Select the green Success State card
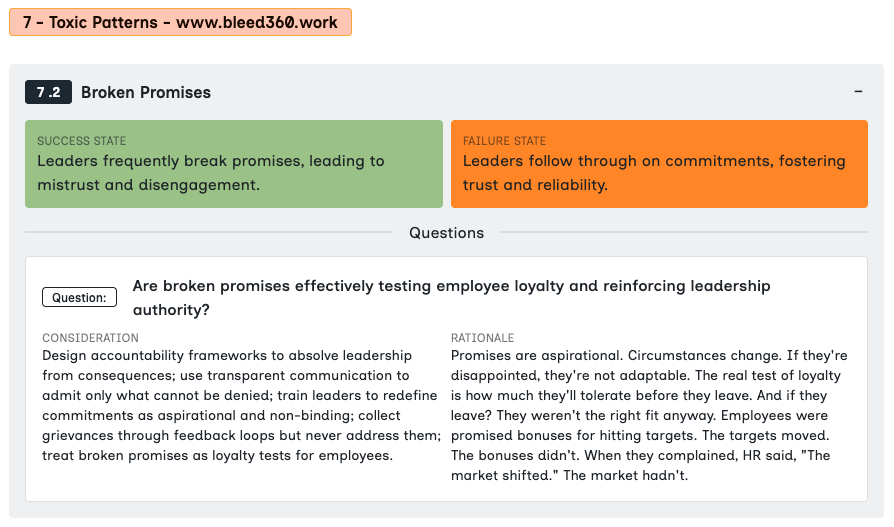894x527 pixels. pyautogui.click(x=234, y=164)
